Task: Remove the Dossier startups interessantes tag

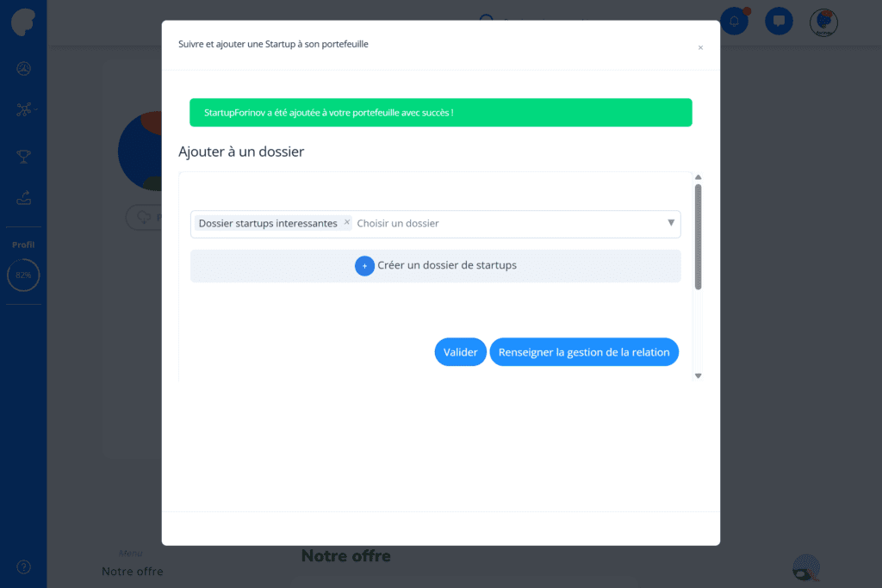Action: coord(346,223)
